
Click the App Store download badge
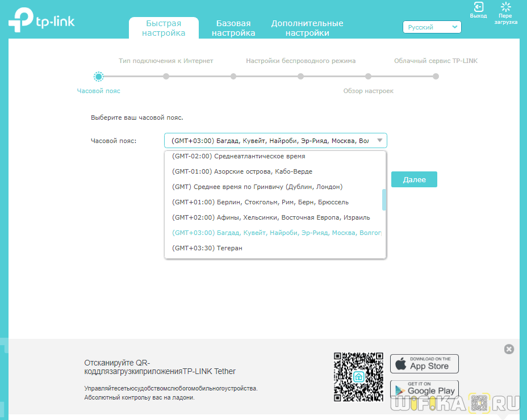(424, 364)
